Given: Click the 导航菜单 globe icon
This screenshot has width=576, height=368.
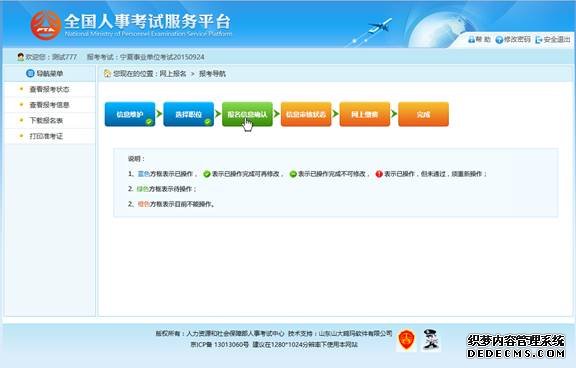Looking at the screenshot, I should pos(30,73).
